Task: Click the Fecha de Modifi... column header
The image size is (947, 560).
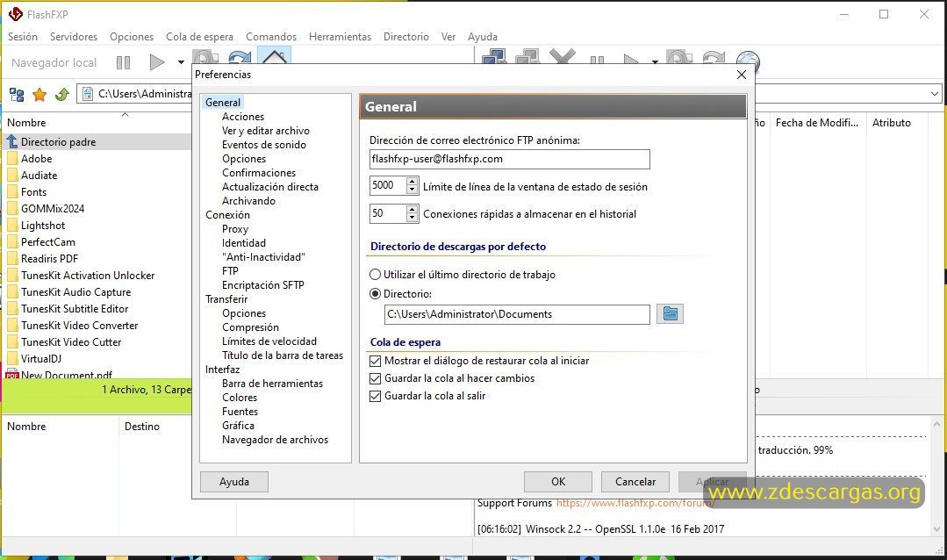Action: [818, 123]
